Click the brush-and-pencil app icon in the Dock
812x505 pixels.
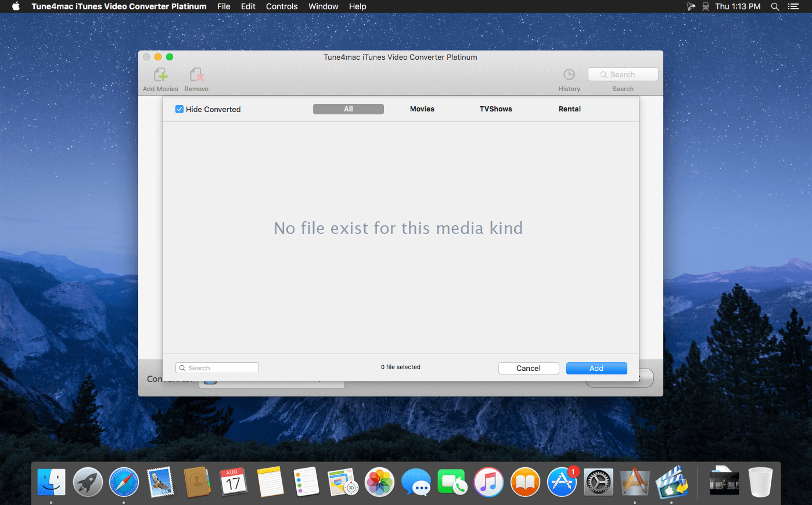coord(634,482)
